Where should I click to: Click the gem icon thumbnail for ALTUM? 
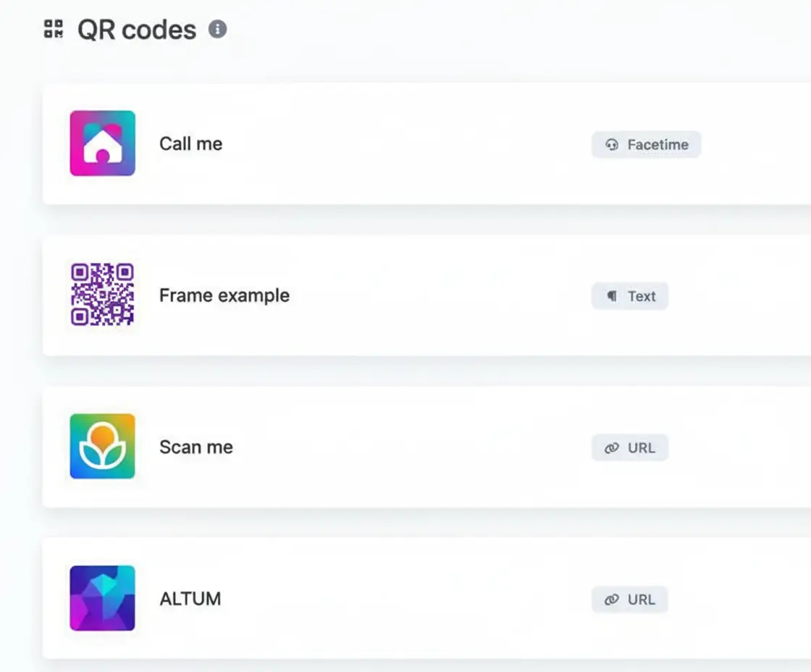(x=101, y=598)
